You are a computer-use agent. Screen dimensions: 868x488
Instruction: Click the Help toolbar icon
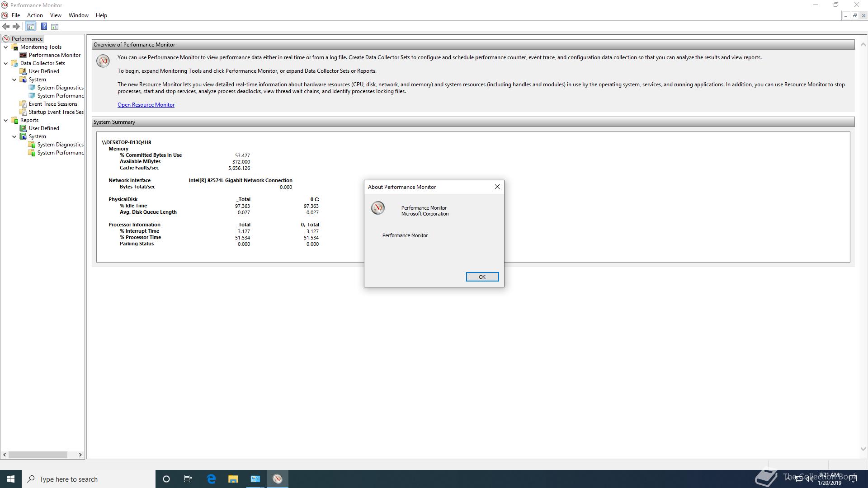coord(44,27)
